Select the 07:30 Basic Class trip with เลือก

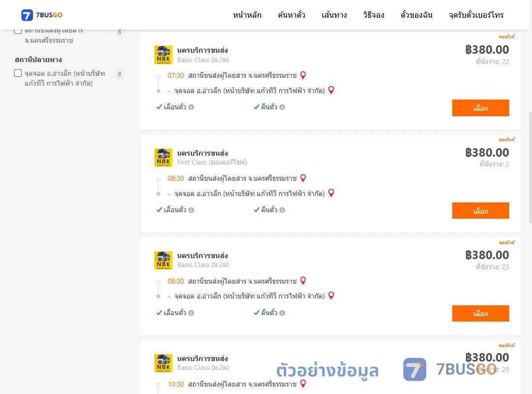pos(480,108)
